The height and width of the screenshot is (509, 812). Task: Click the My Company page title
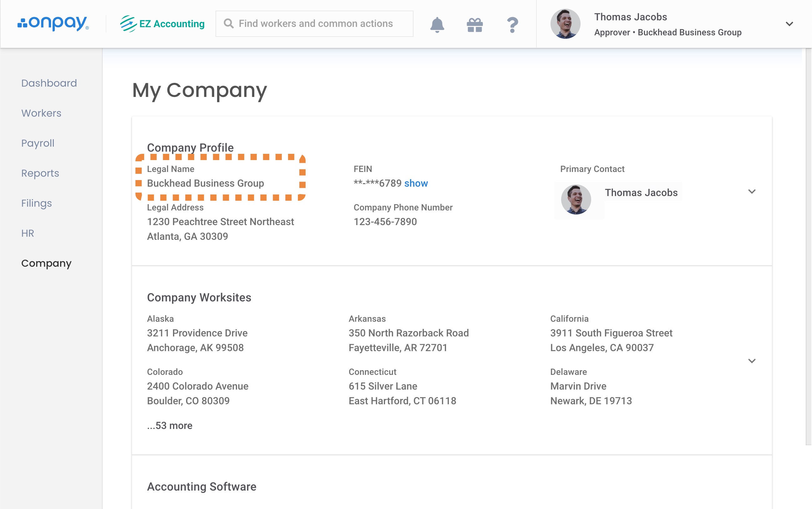click(x=200, y=90)
